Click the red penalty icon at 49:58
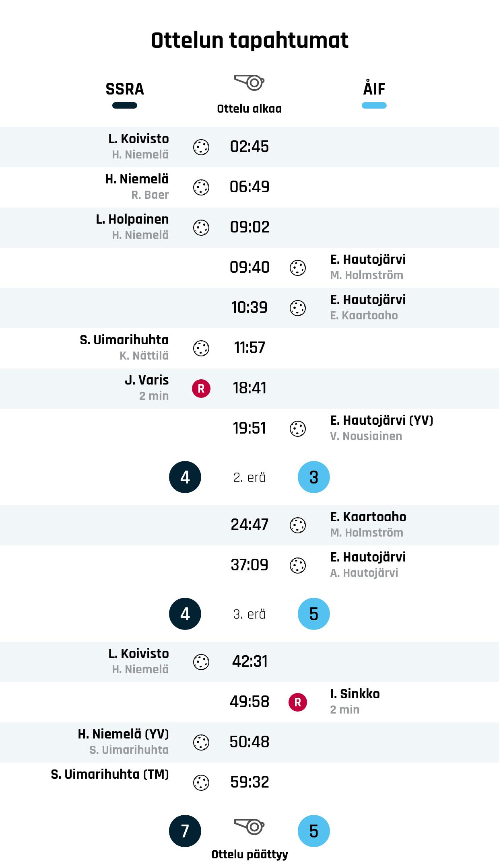Viewport: 499px width, 868px height. click(x=298, y=702)
